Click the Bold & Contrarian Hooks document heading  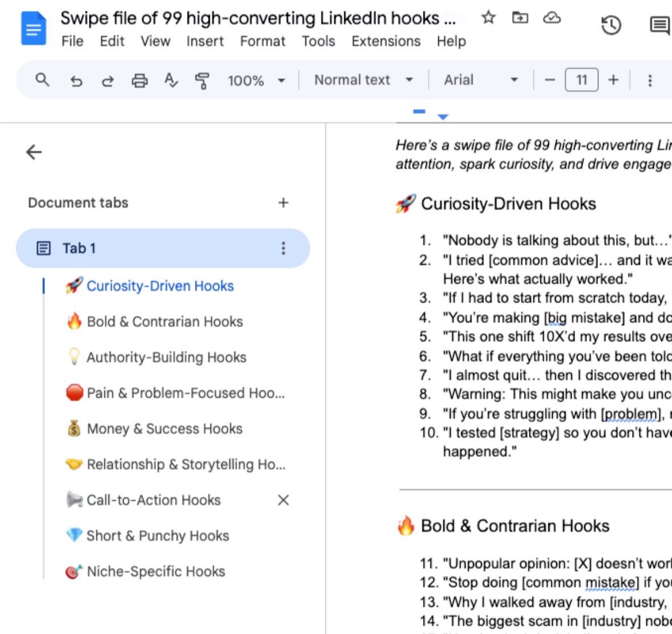coord(515,526)
